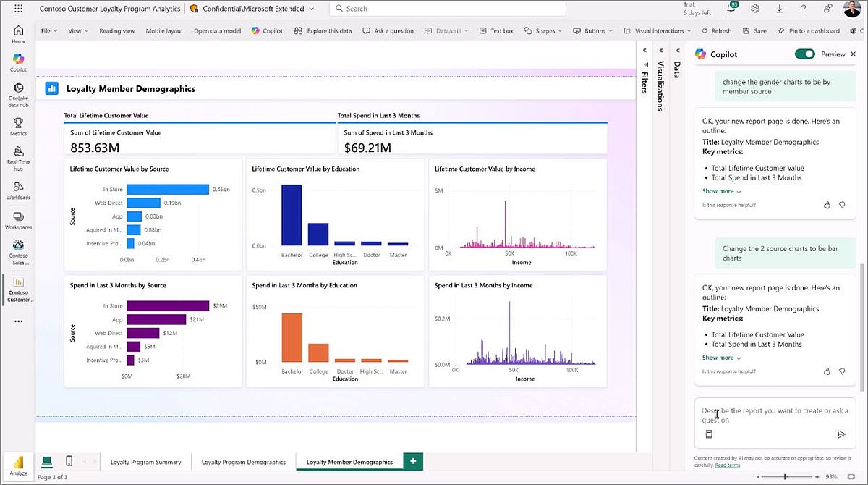Viewport: 868px width, 485px height.
Task: Toggle the Copilot Preview switch
Action: click(x=804, y=54)
